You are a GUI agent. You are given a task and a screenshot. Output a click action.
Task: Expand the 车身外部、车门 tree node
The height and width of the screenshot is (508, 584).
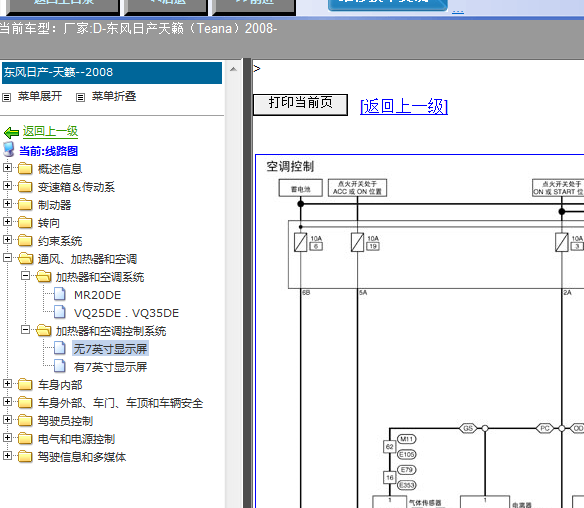pyautogui.click(x=7, y=401)
